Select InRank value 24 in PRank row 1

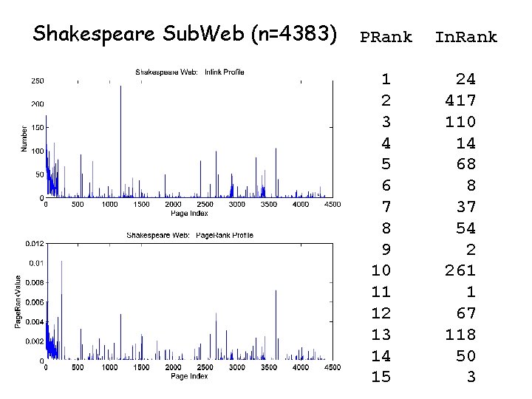[x=465, y=79]
